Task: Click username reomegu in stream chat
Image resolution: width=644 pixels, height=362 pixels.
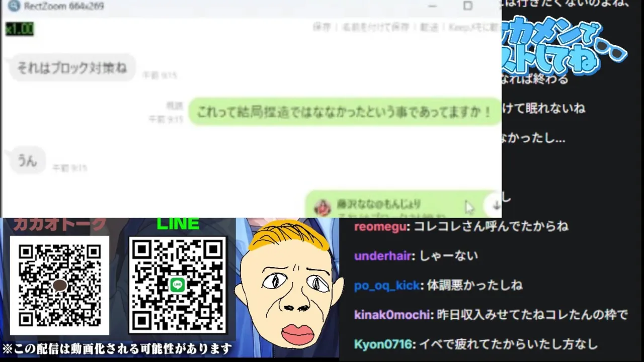Action: (380, 227)
